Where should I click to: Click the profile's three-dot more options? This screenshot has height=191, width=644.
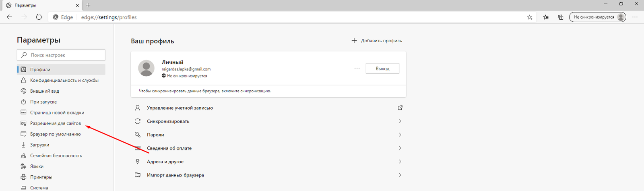tap(357, 69)
